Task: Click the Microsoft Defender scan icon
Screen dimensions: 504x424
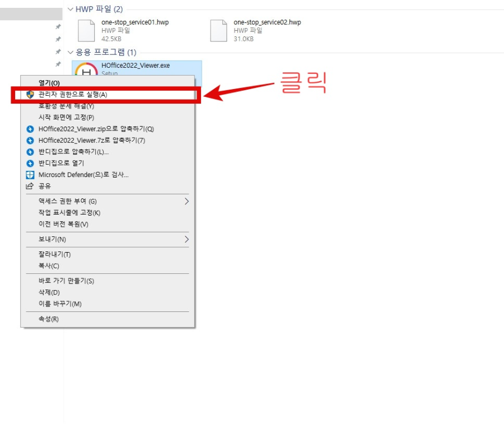Action: tap(30, 175)
